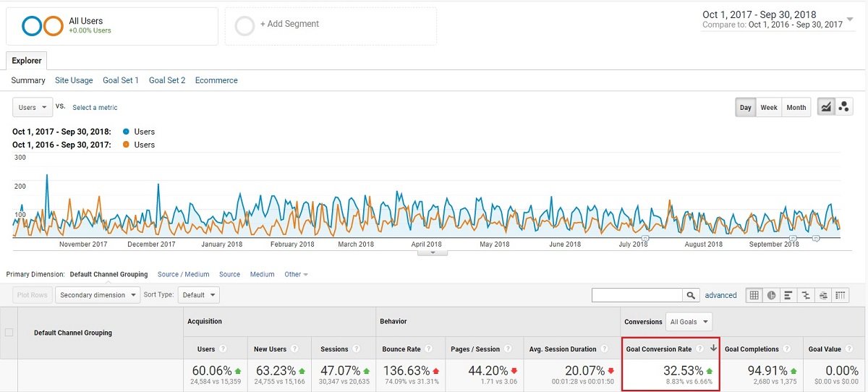Select the line chart type icon
This screenshot has height=392, width=868.
pyautogui.click(x=826, y=107)
